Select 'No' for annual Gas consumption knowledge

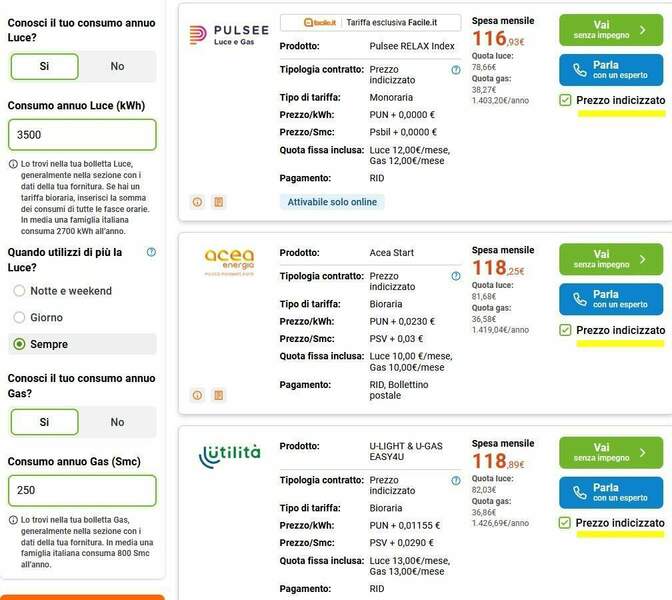point(118,422)
